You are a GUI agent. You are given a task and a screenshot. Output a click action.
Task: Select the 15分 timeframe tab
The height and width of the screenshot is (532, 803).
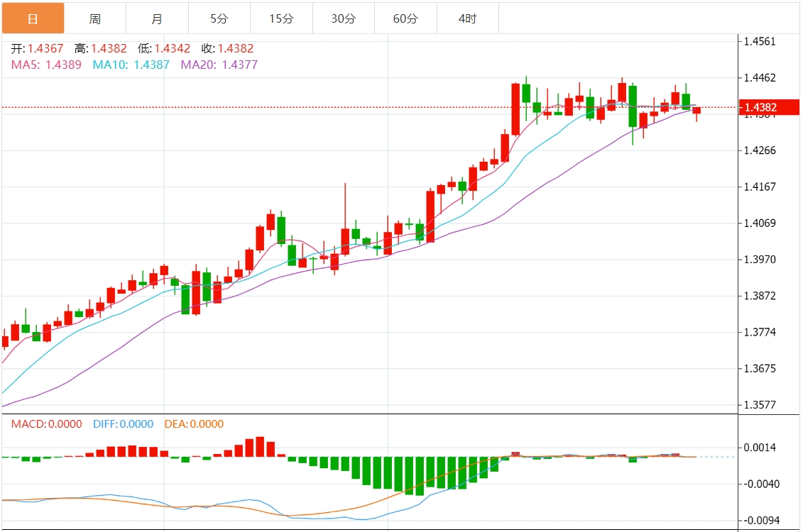coord(282,19)
